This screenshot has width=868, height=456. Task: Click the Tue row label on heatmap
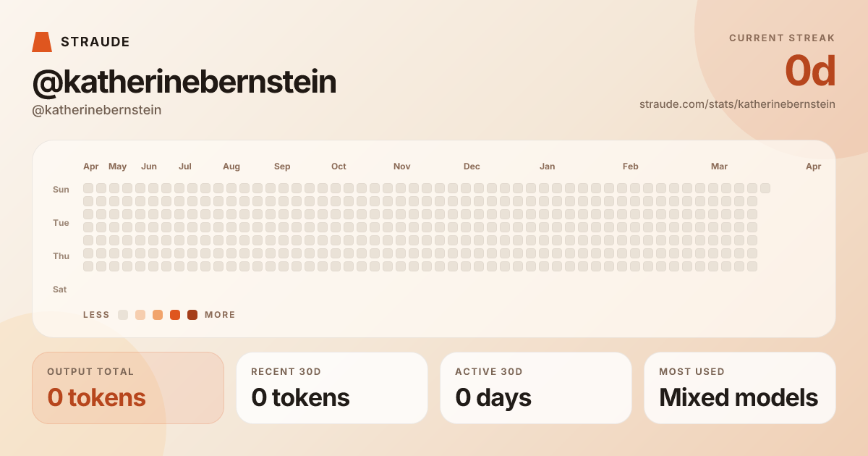tap(61, 223)
